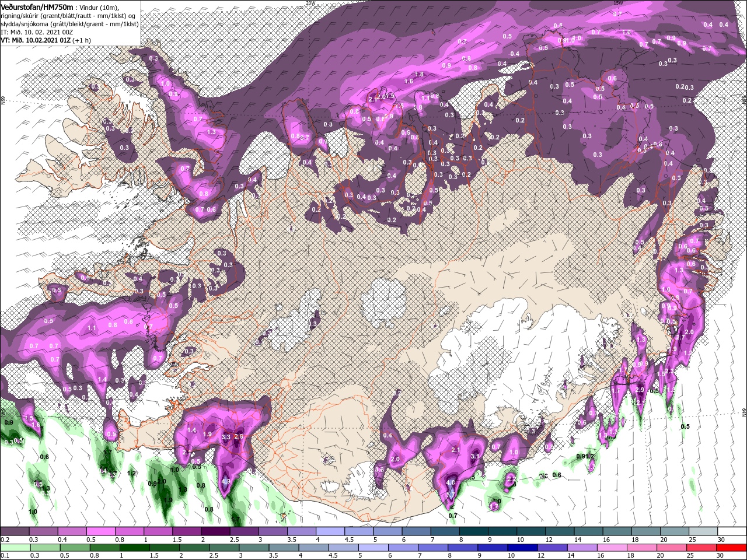The width and height of the screenshot is (747, 560).
Task: Pick upper legend swatch between 4 and 4.5
Action: 329,531
